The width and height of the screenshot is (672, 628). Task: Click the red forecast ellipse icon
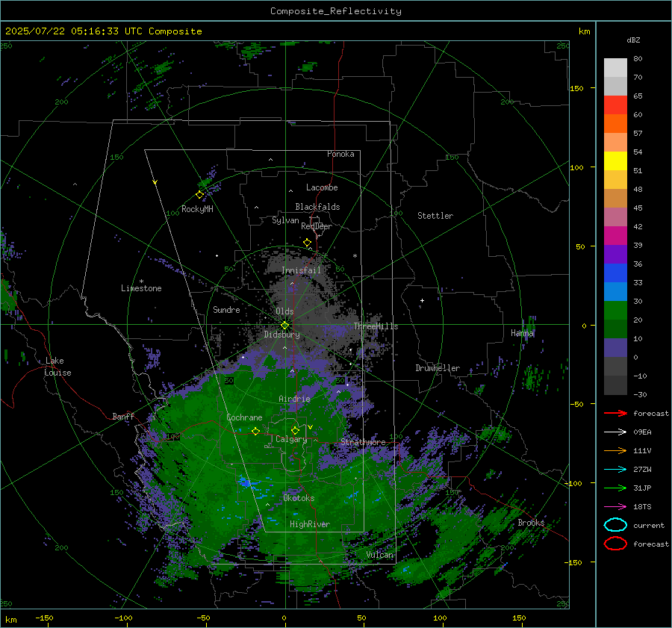615,544
